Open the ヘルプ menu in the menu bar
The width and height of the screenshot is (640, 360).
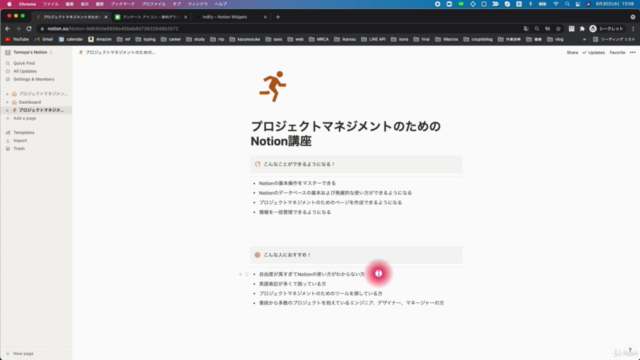point(221,4)
